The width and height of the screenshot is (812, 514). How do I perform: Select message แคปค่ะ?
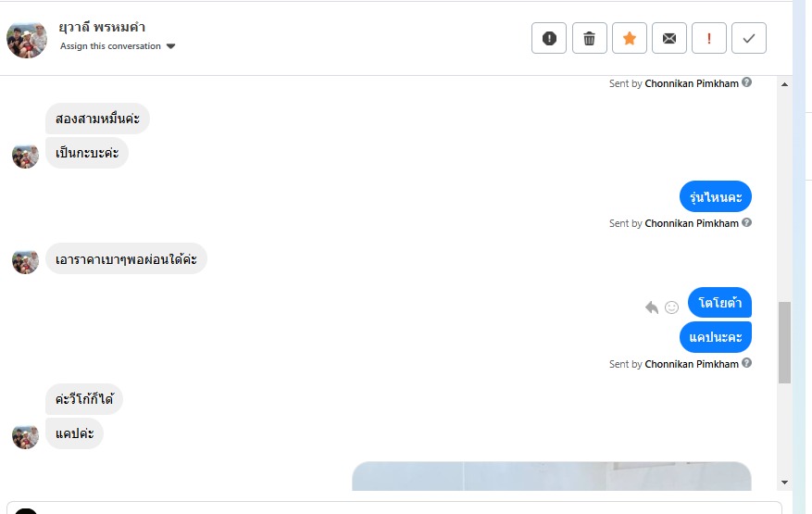point(75,433)
